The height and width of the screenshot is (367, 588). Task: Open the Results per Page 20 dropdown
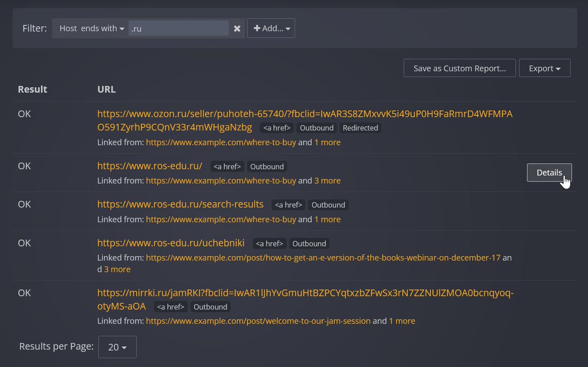click(x=117, y=347)
